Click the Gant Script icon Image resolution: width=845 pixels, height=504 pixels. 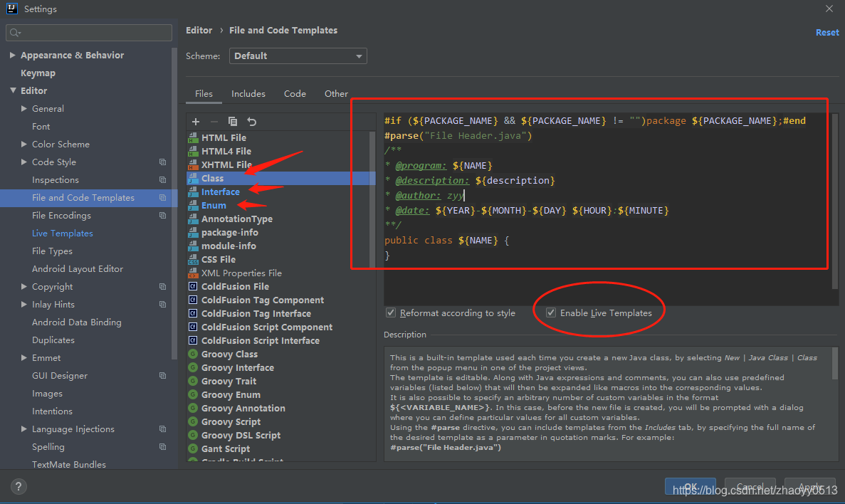193,448
